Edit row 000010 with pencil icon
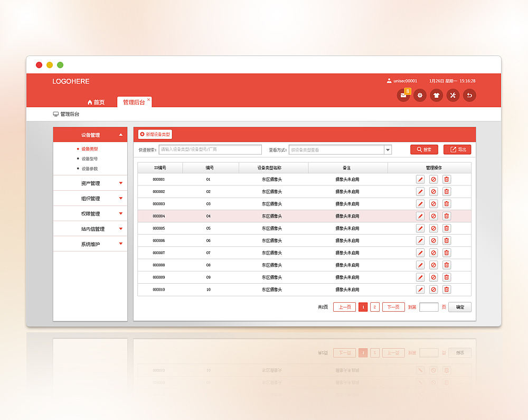 420,290
